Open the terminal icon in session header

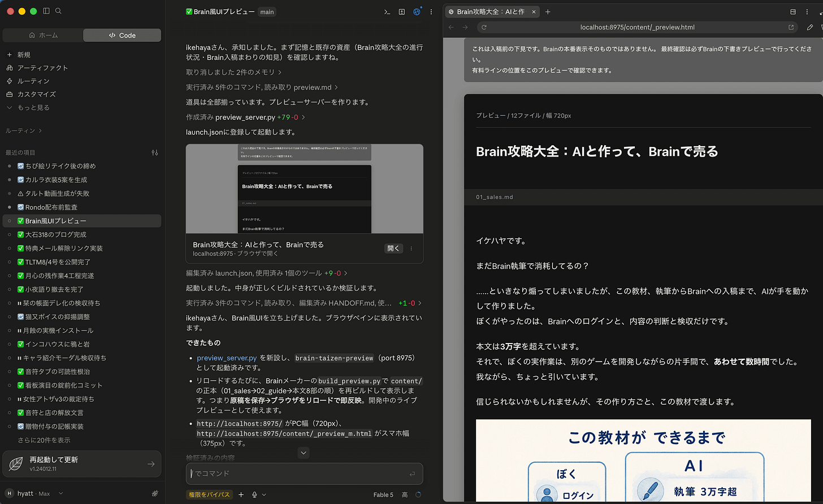pos(387,11)
